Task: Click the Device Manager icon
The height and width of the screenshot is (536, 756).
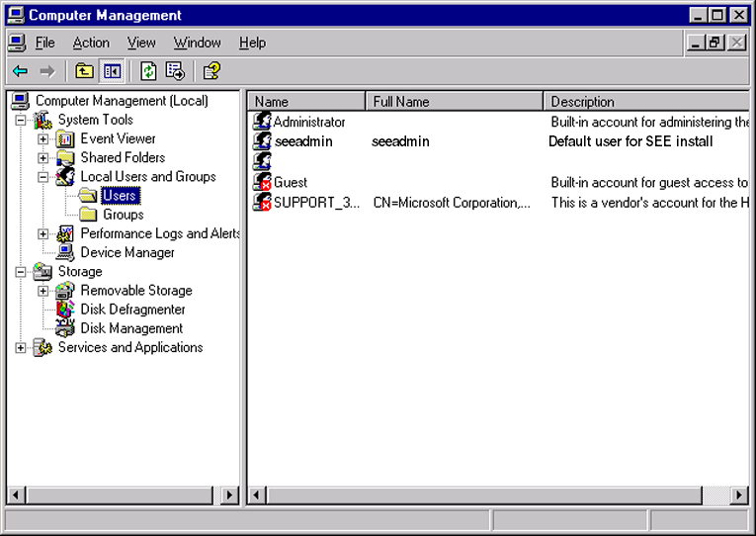Action: coord(65,252)
